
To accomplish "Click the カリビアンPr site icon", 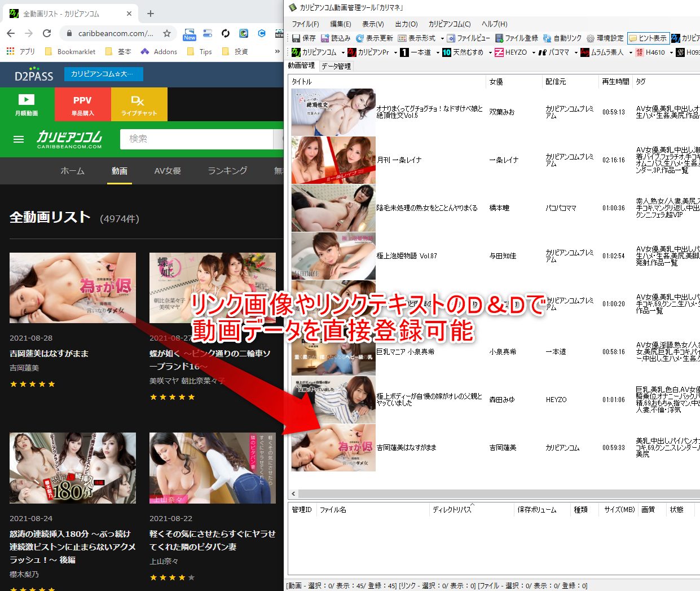I will tap(352, 52).
